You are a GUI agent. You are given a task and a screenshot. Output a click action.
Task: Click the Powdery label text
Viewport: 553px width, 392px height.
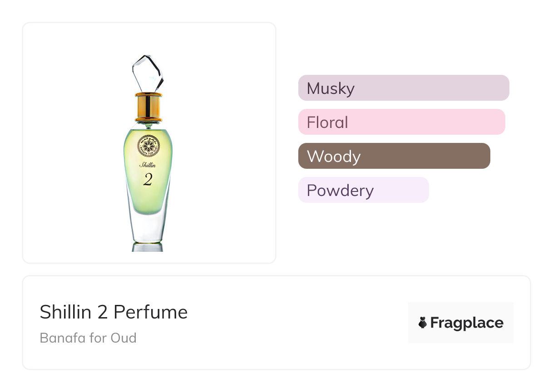pyautogui.click(x=340, y=191)
